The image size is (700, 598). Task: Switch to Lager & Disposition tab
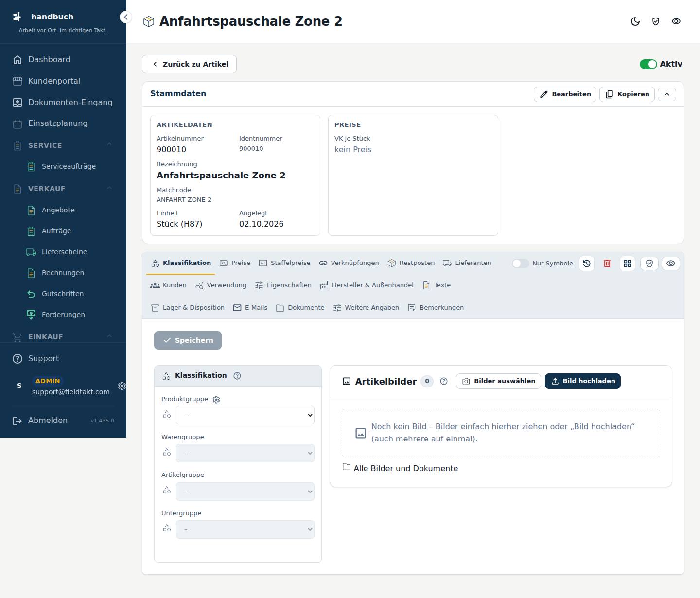188,308
